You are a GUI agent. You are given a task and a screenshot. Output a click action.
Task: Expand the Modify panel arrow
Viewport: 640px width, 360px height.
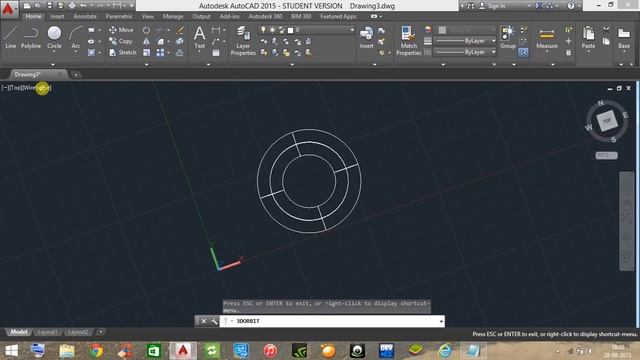tap(147, 64)
